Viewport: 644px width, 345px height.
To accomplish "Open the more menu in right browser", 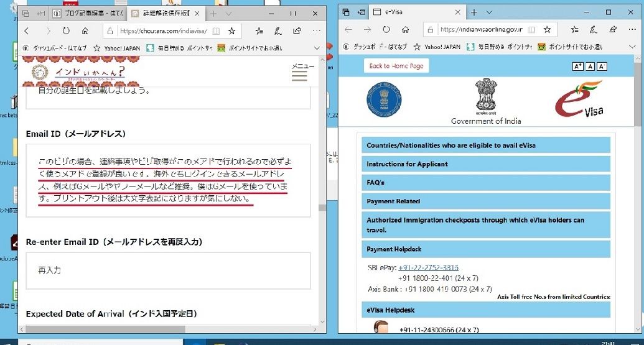I will point(632,30).
